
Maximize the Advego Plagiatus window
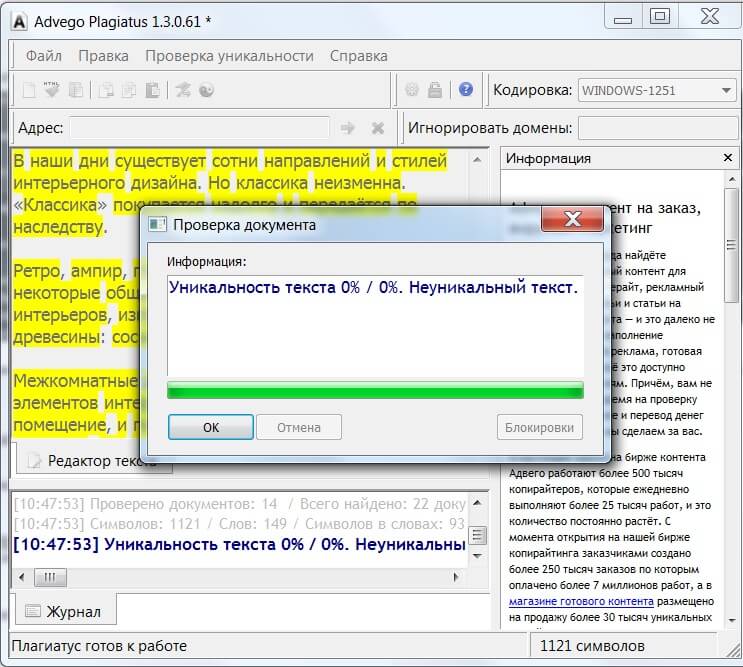point(660,17)
